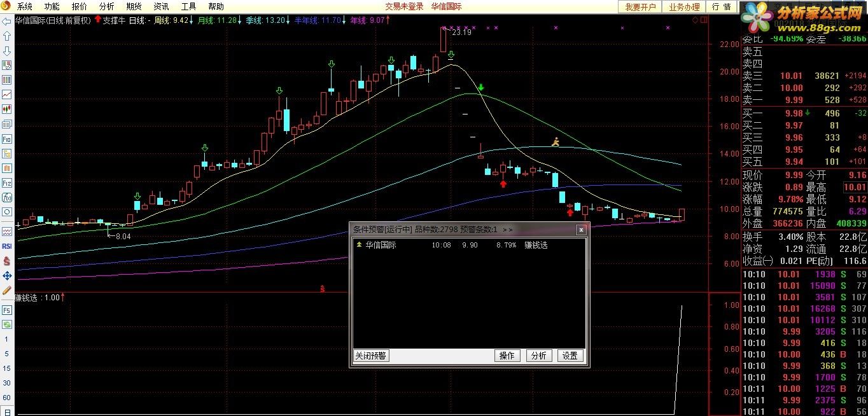This screenshot has height=416, width=868.
Task: Select the 1-minute period
Action: click(7, 339)
